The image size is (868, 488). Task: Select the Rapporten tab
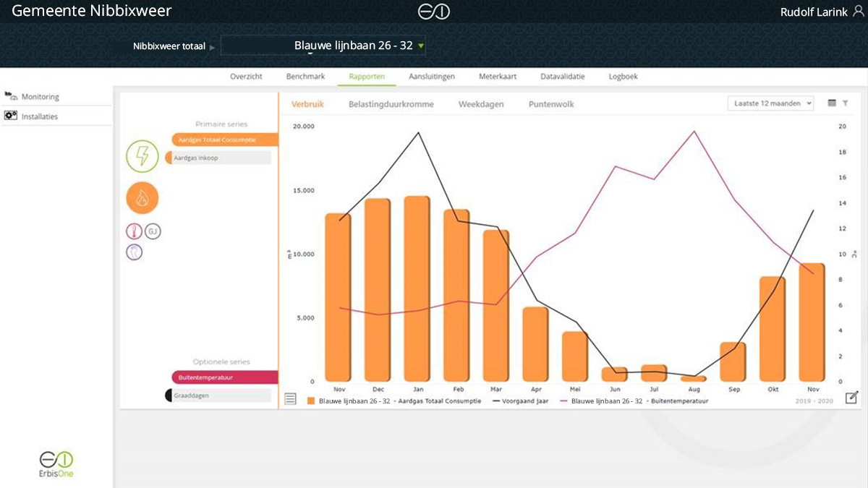367,76
